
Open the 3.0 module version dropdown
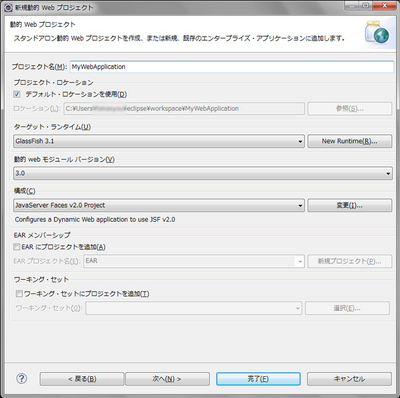tap(203, 173)
